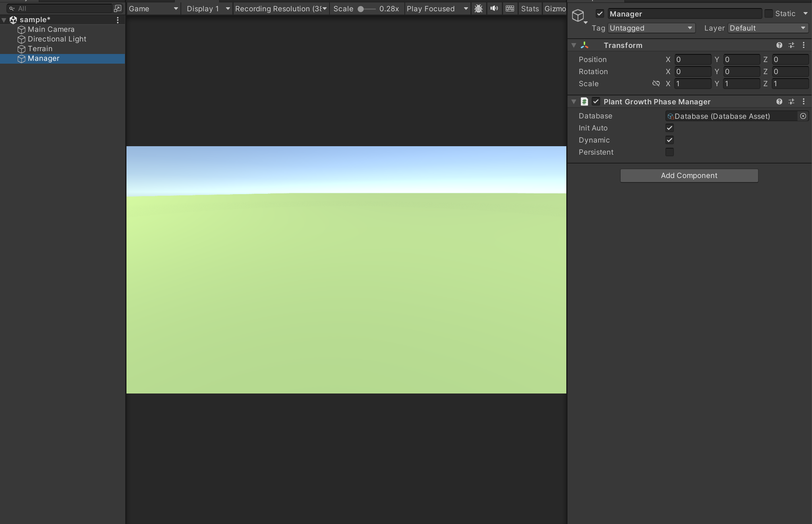The image size is (812, 524).
Task: Open Plant Growth Phase Manager more options
Action: point(804,101)
